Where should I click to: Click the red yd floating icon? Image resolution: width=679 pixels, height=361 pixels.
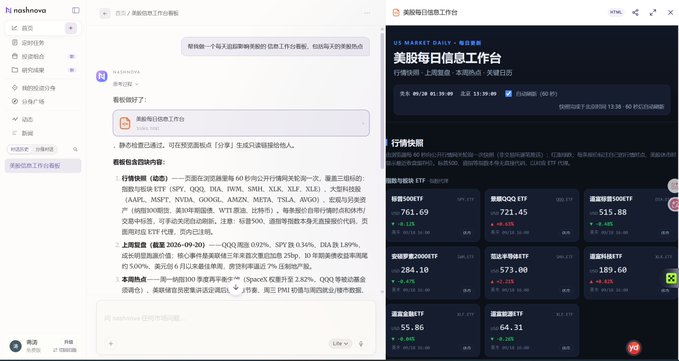634,347
